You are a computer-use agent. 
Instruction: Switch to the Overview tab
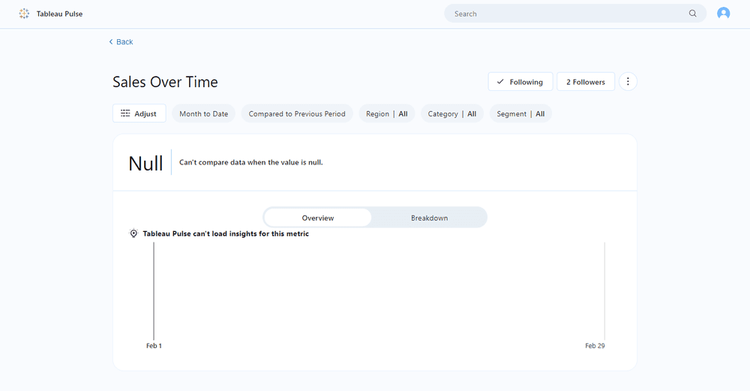point(318,218)
